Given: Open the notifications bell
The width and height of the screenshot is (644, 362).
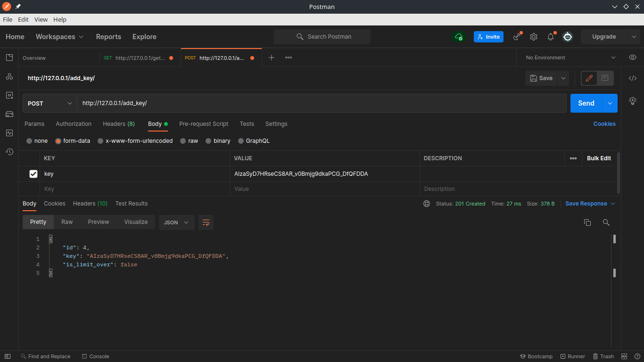Looking at the screenshot, I should coord(551,37).
